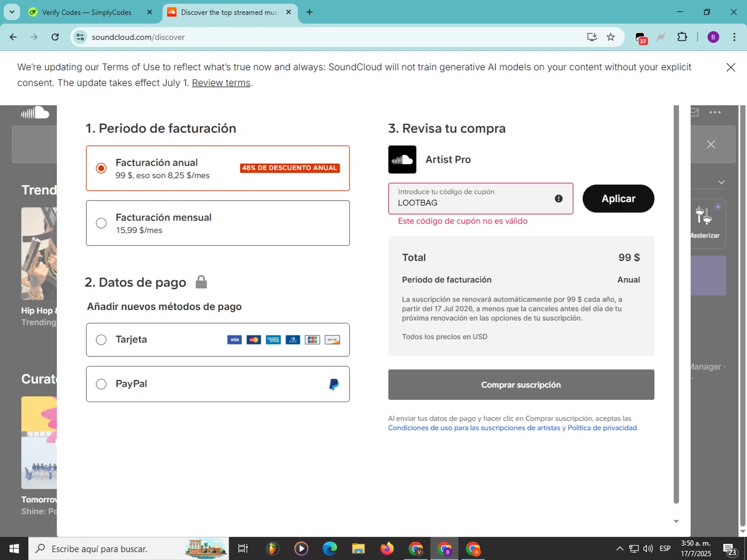Dismiss the Terms of Use banner
This screenshot has height=560, width=747.
(x=731, y=67)
